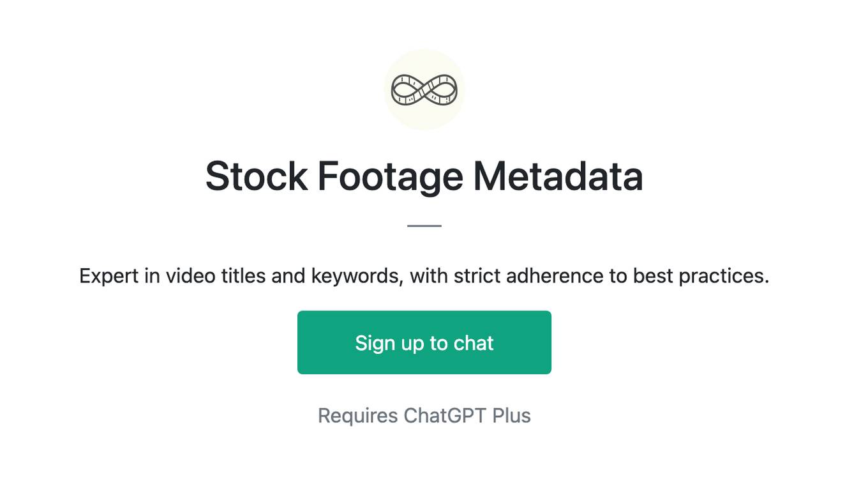Screen dimensions: 868x488
Task: Click the Sign up to chat button
Action: pos(424,342)
